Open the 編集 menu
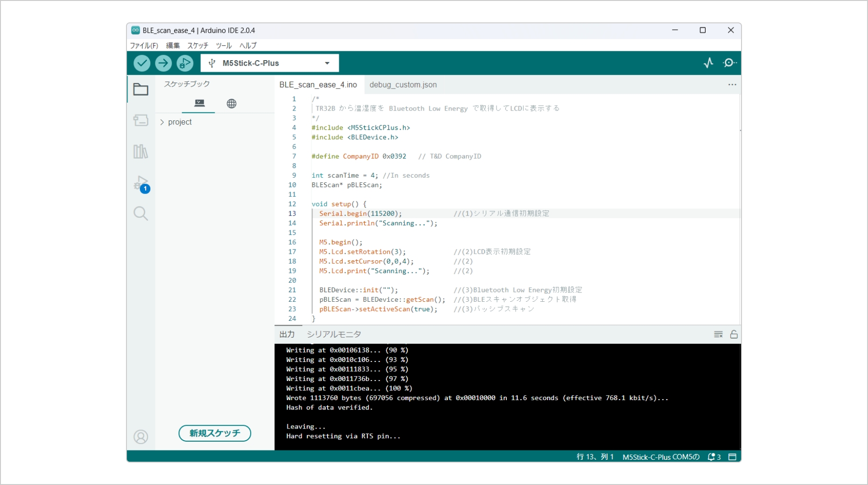 coord(173,45)
